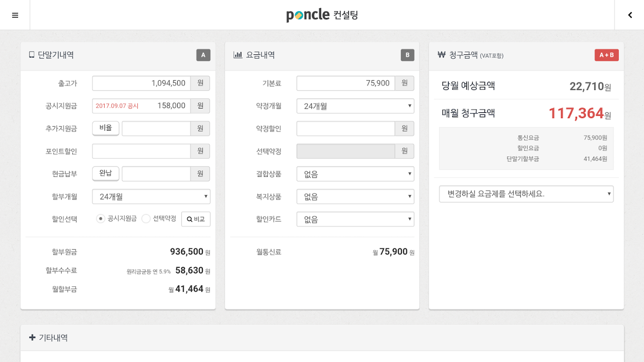The height and width of the screenshot is (362, 644).
Task: Click the gray B badge
Action: tap(407, 55)
